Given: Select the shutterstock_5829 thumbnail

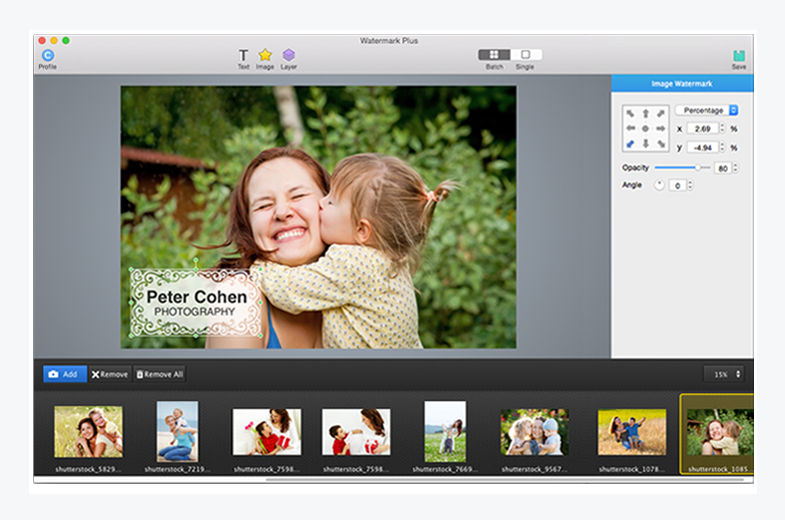Looking at the screenshot, I should coord(88,432).
